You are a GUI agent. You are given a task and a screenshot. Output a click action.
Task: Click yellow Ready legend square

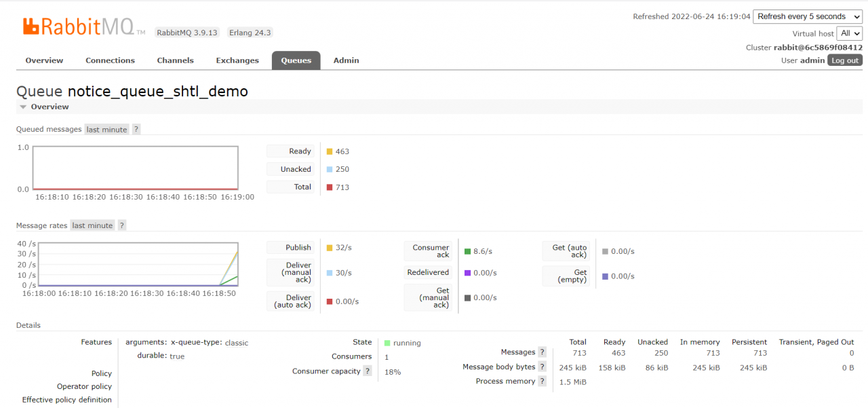(330, 151)
